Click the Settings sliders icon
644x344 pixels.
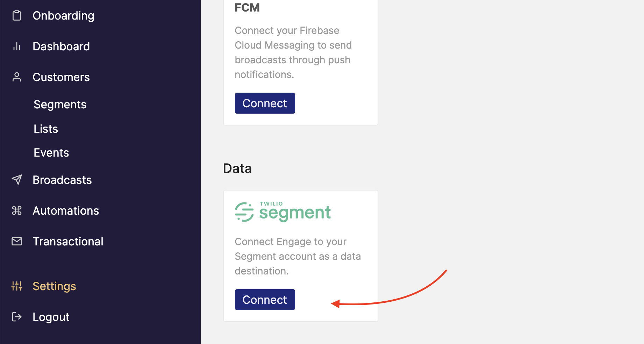17,286
